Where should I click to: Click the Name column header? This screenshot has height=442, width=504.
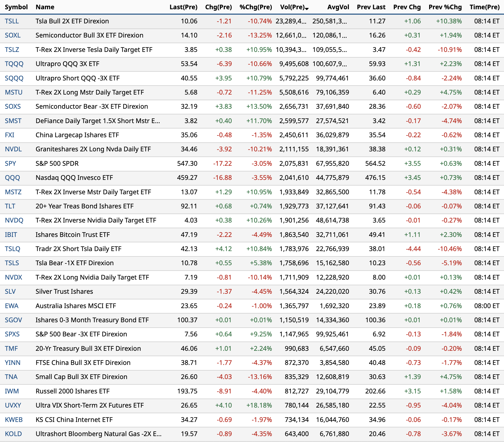tap(45, 7)
